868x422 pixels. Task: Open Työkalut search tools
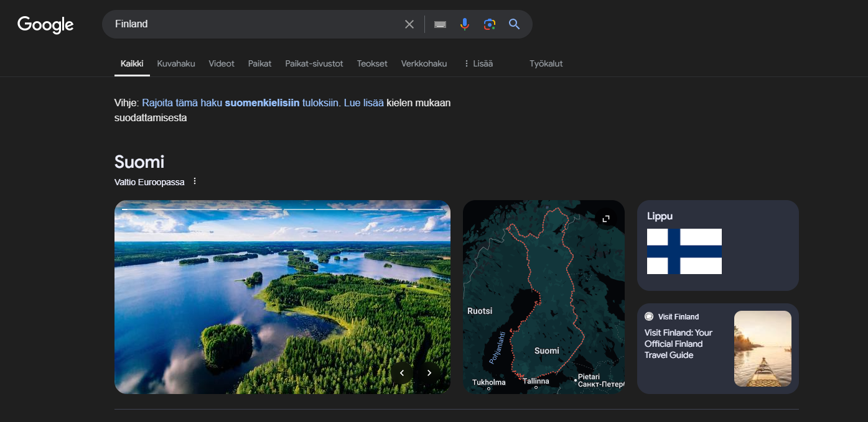pos(546,63)
